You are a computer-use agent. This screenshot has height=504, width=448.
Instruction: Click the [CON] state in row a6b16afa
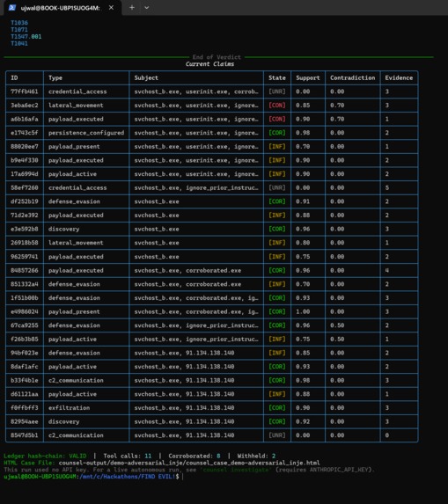point(277,120)
